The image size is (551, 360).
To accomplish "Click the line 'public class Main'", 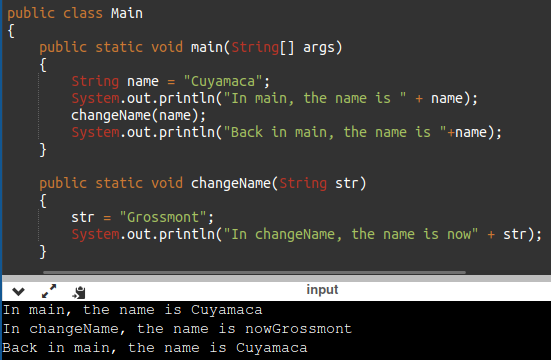I will (x=75, y=13).
